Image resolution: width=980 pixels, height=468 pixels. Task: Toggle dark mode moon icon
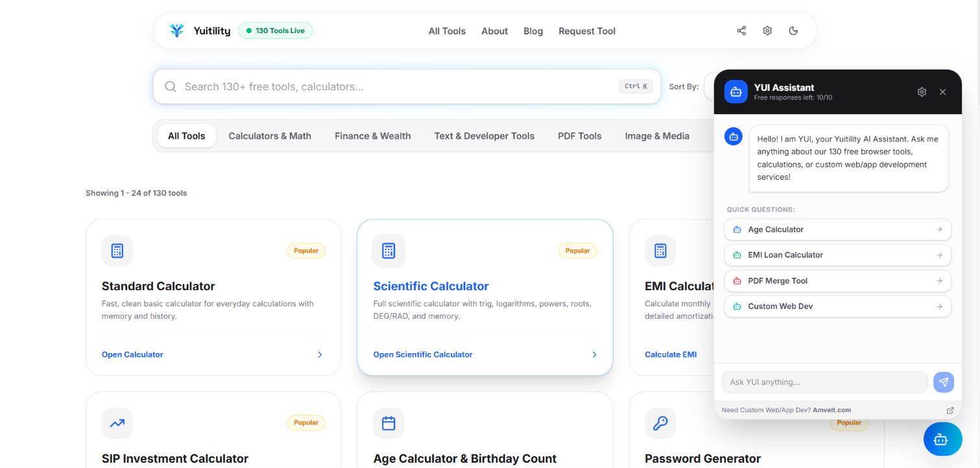click(x=793, y=31)
